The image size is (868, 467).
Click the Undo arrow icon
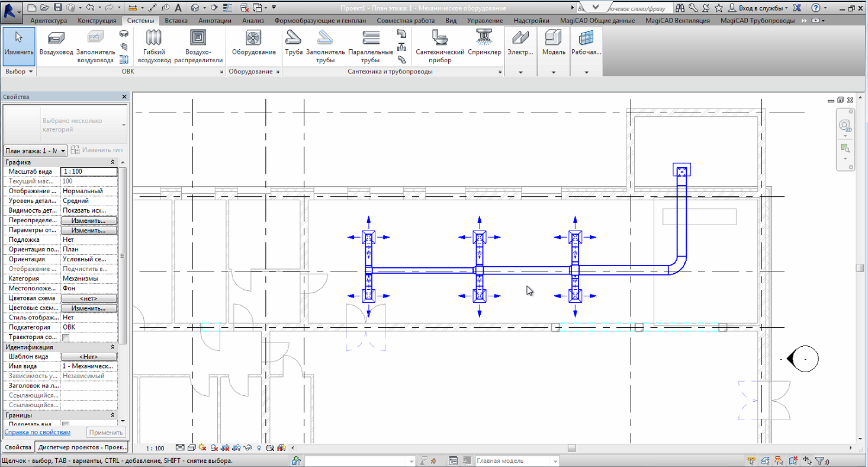pos(90,8)
